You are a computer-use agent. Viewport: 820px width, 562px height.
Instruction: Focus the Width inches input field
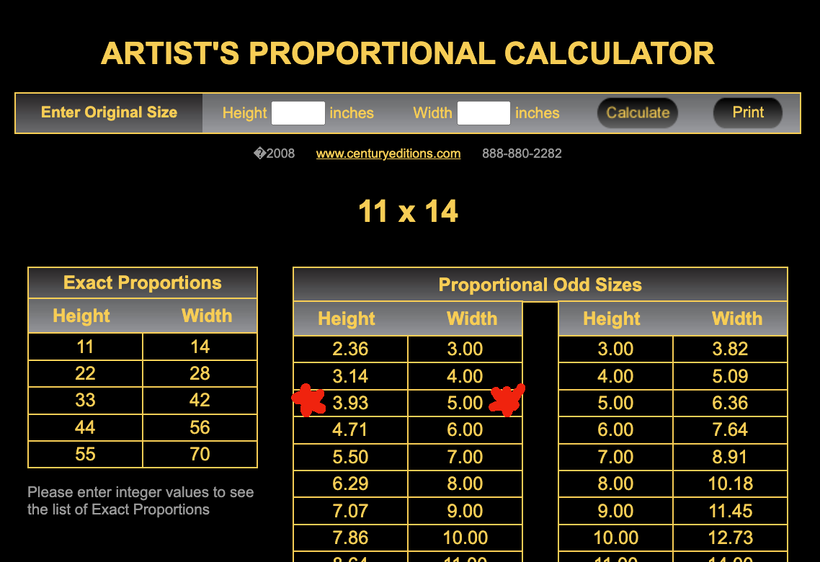484,113
